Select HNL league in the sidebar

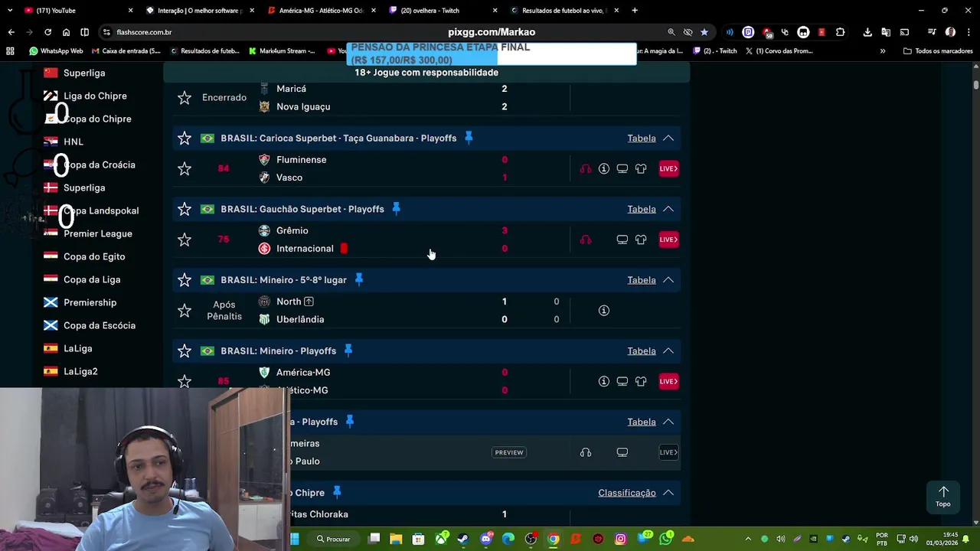point(73,142)
